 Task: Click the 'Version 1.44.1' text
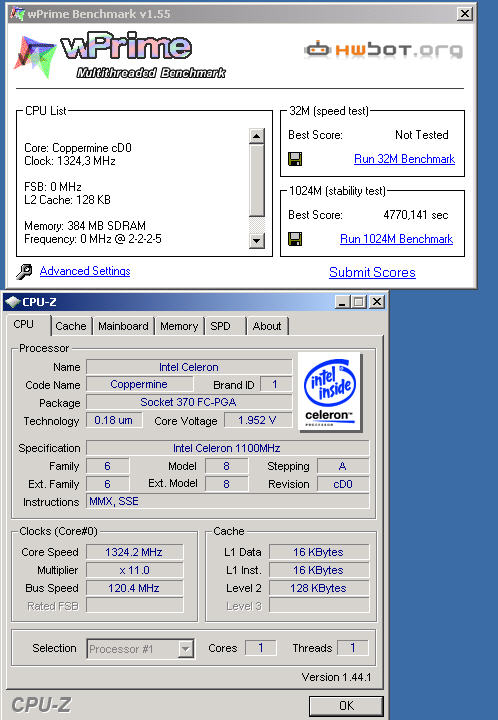pos(336,677)
